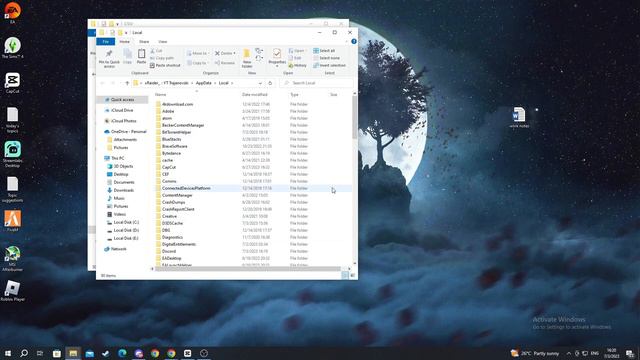Switch to the Share ribbon tab
640x360 pixels.
click(x=144, y=42)
